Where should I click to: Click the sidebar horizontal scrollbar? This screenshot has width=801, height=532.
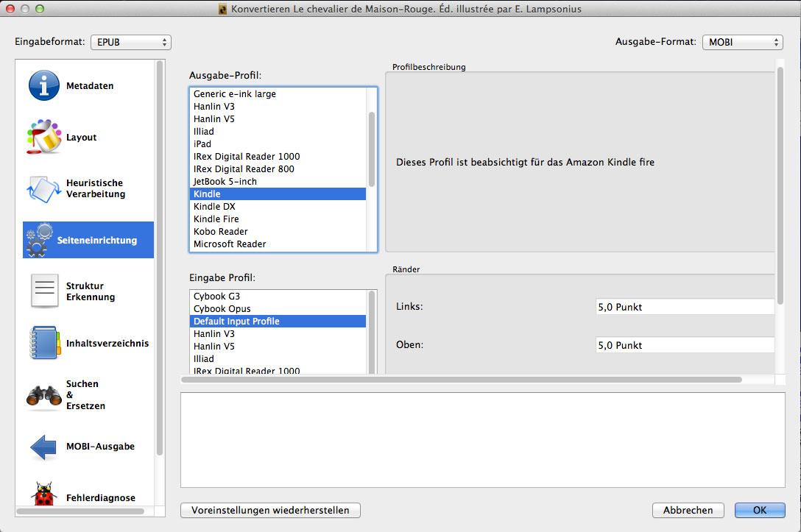tap(80, 511)
